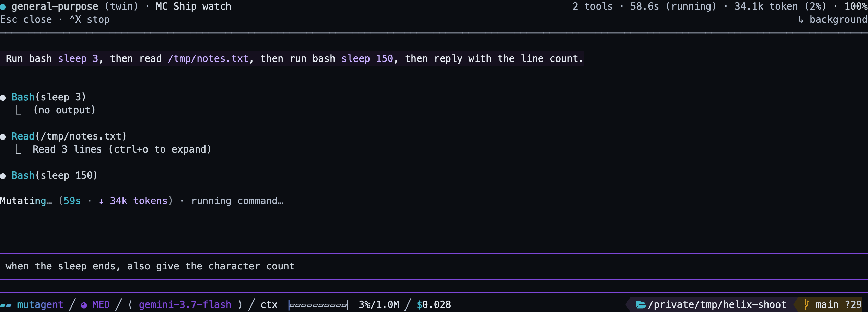Click the Bash(sleep 3) tool call
Image resolution: width=868 pixels, height=312 pixels.
49,97
